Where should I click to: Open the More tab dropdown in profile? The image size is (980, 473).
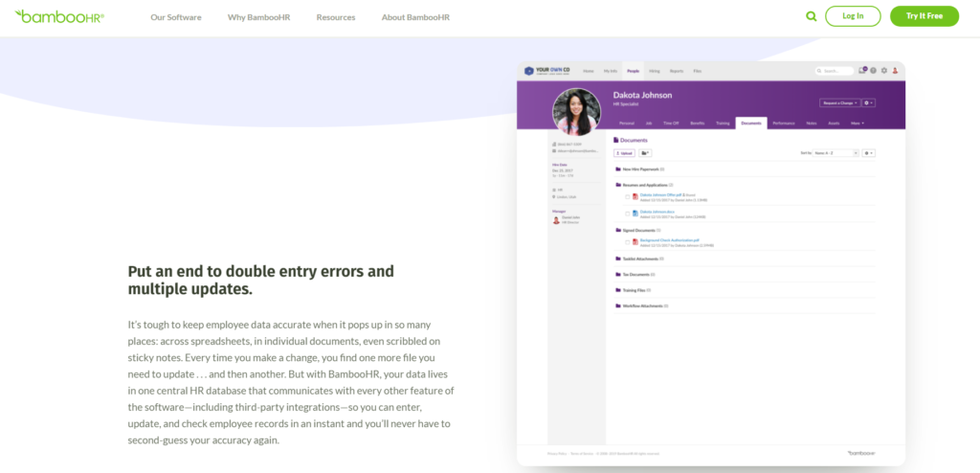click(x=857, y=124)
